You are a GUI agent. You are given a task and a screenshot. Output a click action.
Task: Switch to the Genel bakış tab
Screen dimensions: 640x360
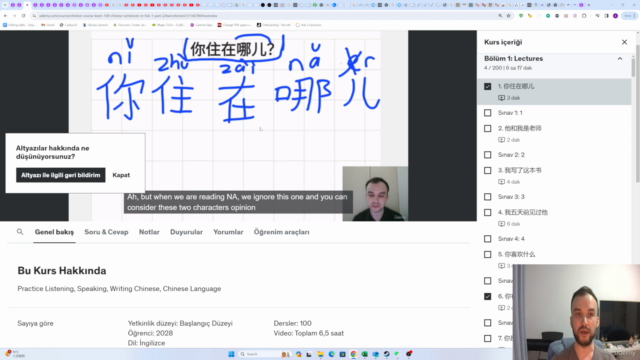coord(54,232)
